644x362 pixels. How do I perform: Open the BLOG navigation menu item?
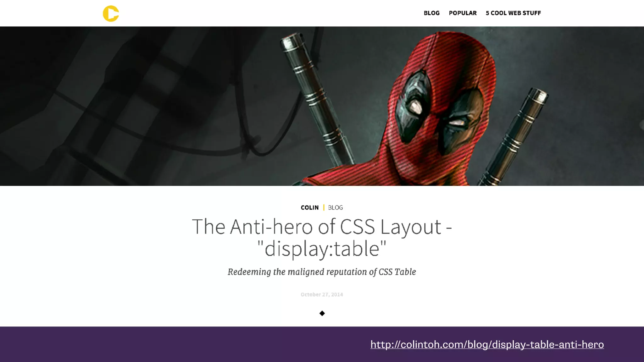click(x=431, y=13)
